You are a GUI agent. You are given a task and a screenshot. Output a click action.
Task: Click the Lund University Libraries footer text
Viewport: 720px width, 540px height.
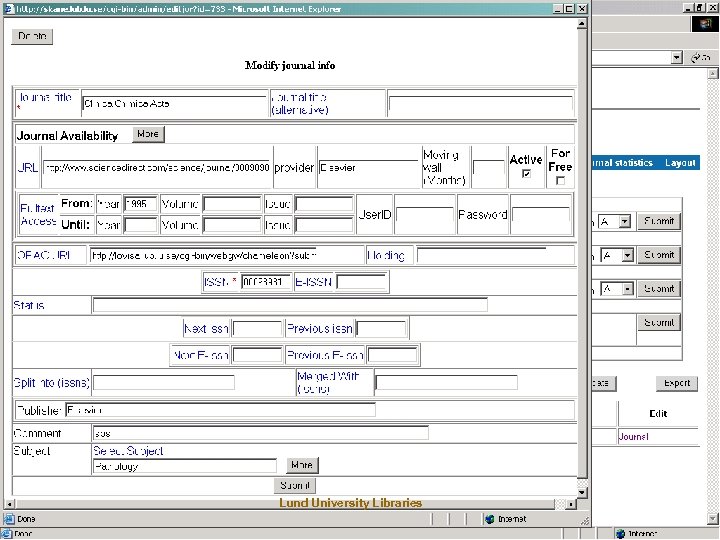click(x=350, y=503)
